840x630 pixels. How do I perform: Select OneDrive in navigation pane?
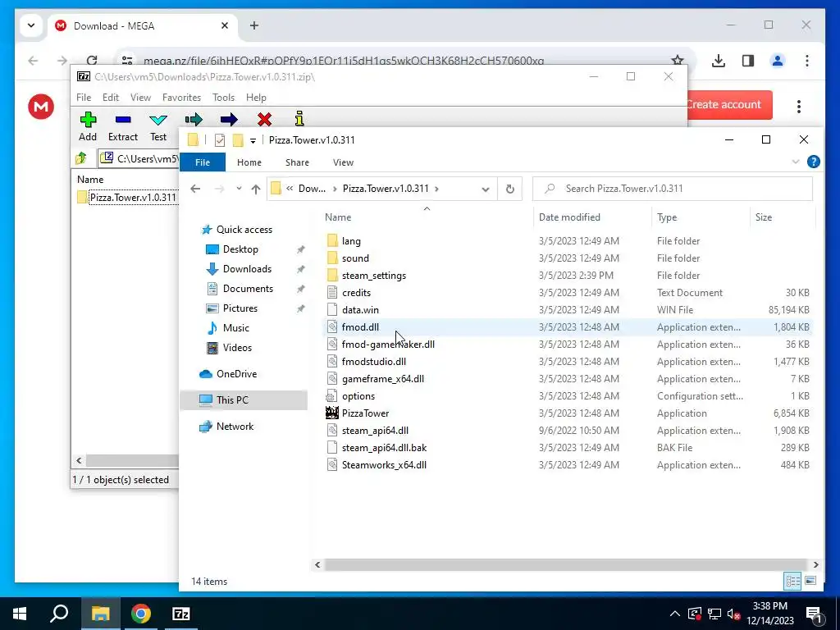[236, 374]
